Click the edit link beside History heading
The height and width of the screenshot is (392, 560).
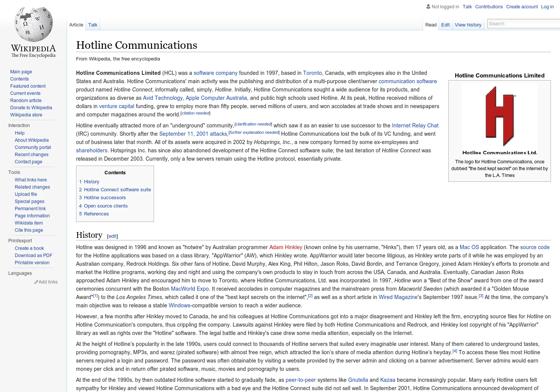click(x=112, y=236)
